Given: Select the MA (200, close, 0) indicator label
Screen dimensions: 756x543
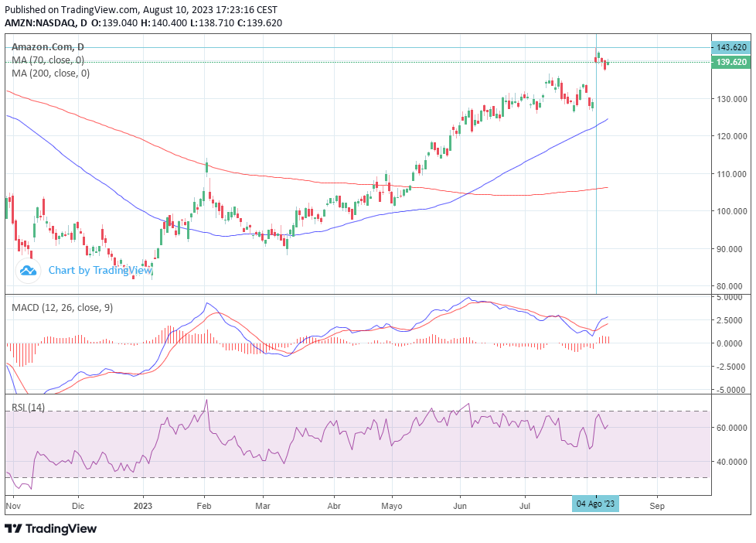Looking at the screenshot, I should (50, 73).
